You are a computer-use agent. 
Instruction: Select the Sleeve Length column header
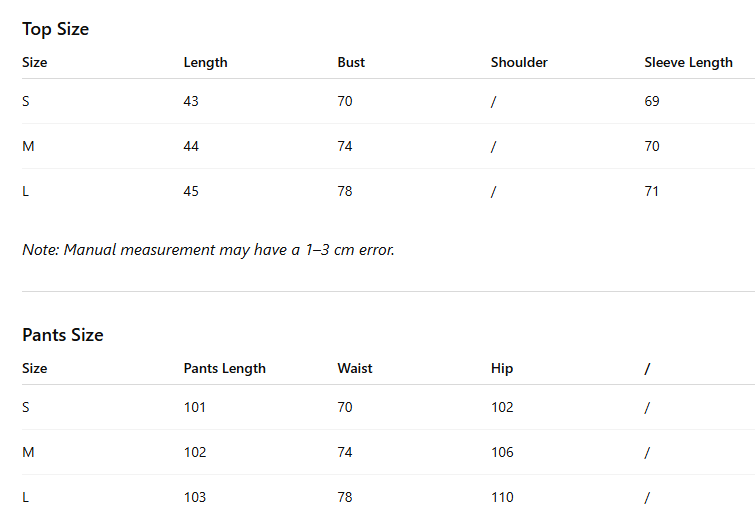click(688, 62)
